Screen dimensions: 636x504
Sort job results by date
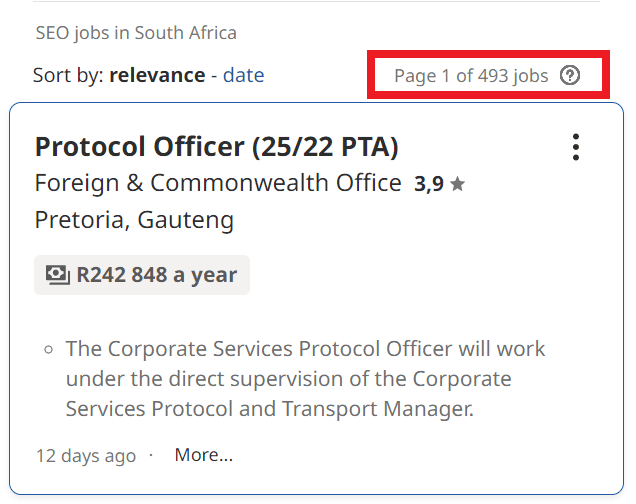(243, 75)
